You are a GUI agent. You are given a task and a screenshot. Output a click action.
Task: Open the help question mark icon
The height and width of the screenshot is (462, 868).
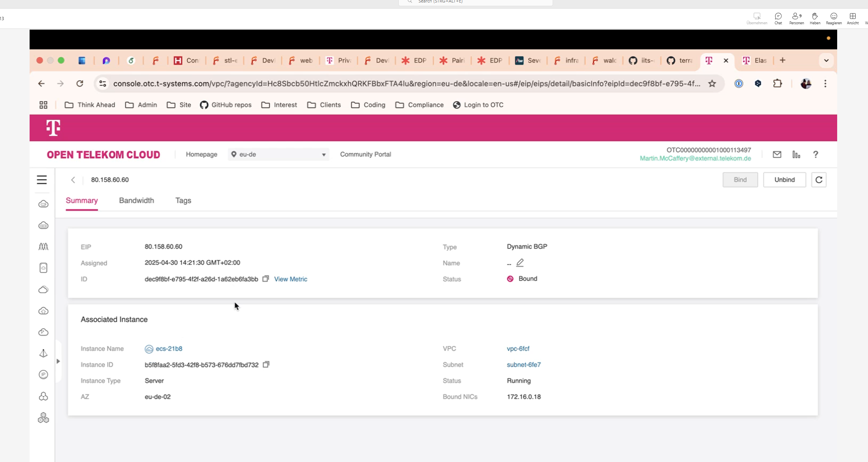[816, 154]
